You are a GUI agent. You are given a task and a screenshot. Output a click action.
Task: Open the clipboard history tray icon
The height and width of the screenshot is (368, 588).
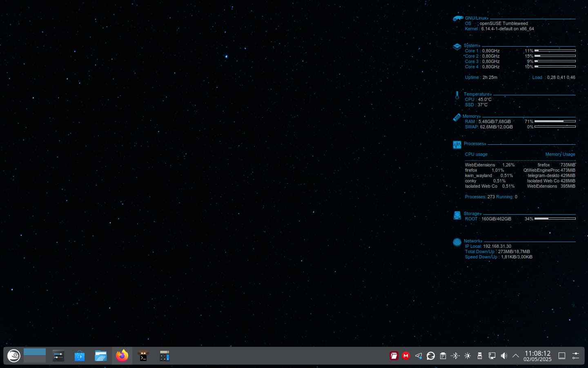click(443, 356)
